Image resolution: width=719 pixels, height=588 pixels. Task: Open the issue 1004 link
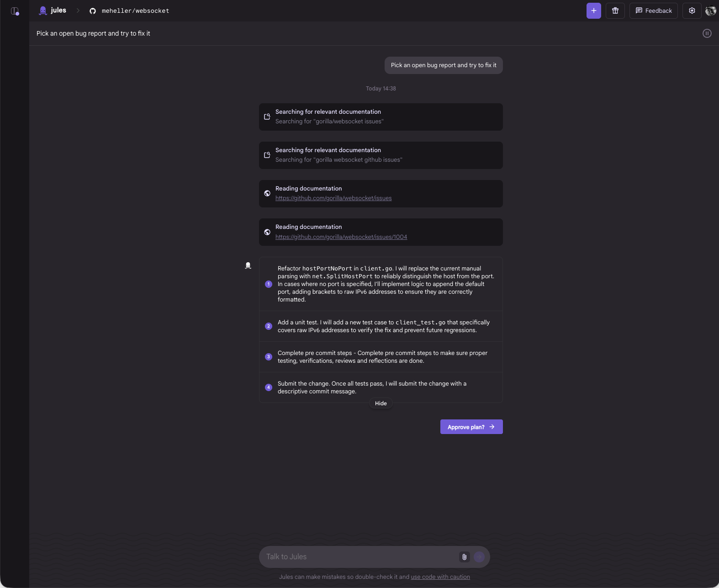pos(341,237)
